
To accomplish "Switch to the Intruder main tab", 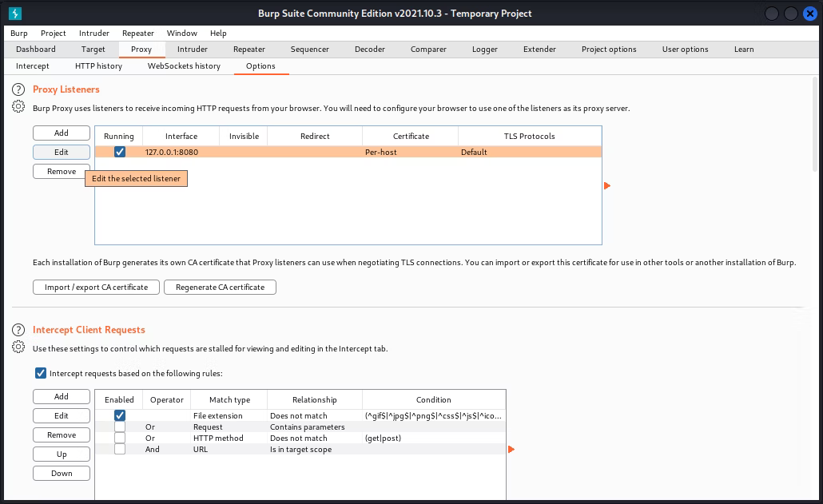I will [x=192, y=50].
